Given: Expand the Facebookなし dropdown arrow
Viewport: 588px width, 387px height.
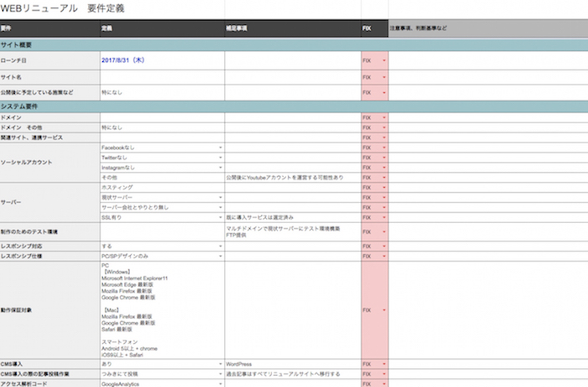Looking at the screenshot, I should pos(220,148).
